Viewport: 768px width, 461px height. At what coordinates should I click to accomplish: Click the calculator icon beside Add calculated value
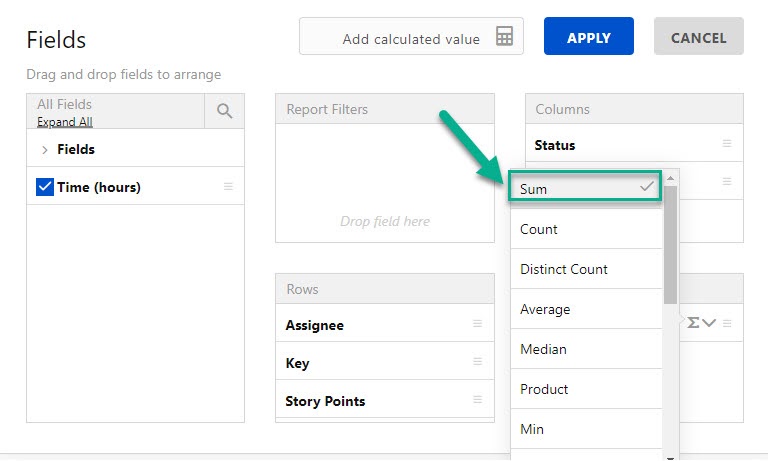pos(504,37)
